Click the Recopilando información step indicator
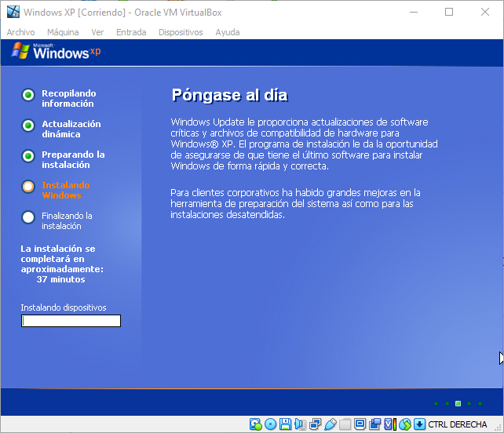 (28, 95)
